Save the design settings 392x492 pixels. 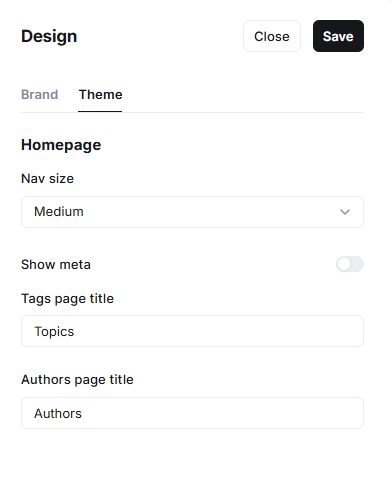click(x=338, y=36)
